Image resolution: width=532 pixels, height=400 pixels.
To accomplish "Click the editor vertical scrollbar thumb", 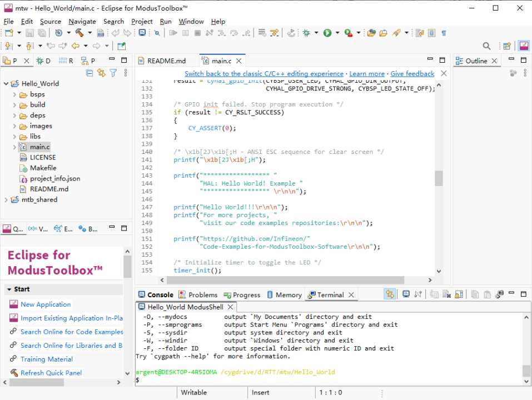I will 439,178.
